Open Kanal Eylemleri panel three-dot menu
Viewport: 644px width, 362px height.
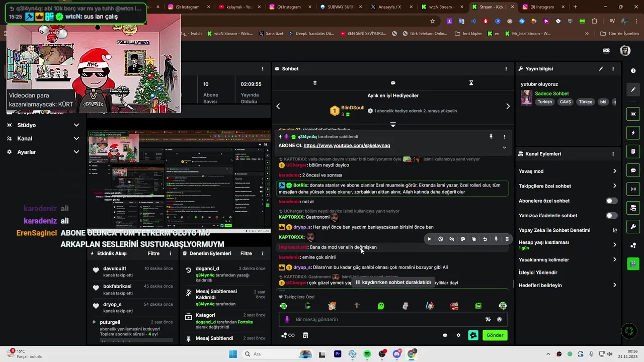pos(613,154)
